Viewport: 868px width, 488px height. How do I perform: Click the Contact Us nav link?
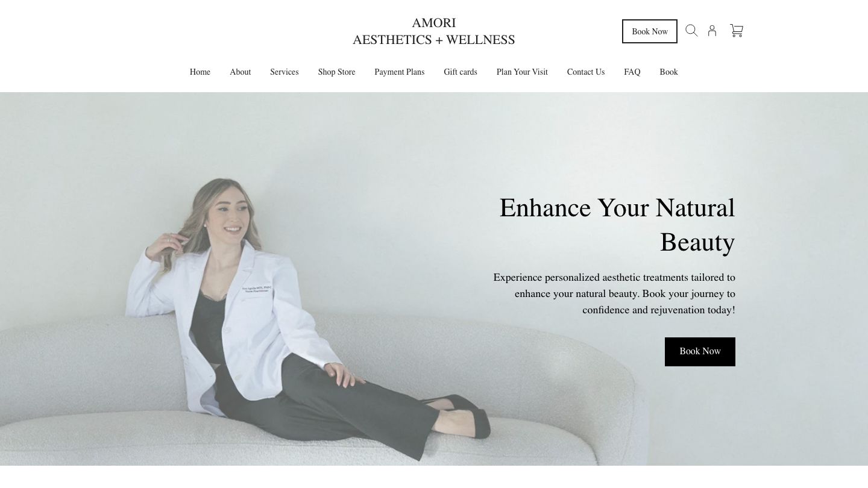click(586, 72)
